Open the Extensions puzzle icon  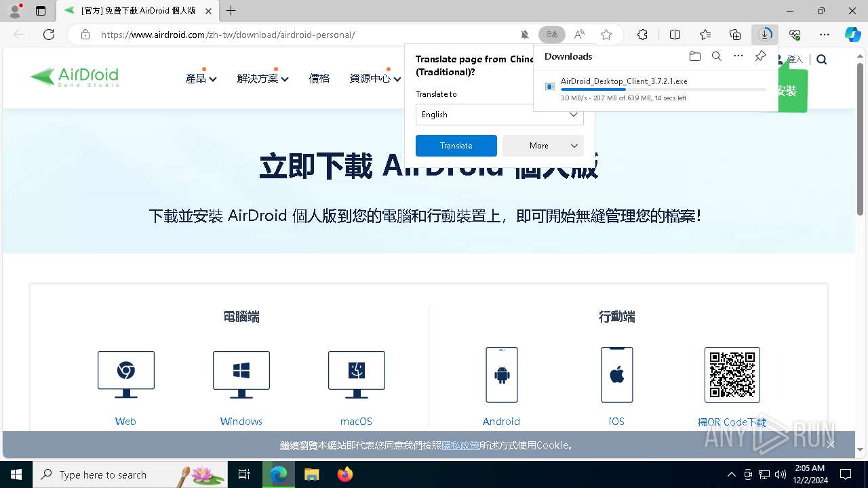click(x=642, y=35)
